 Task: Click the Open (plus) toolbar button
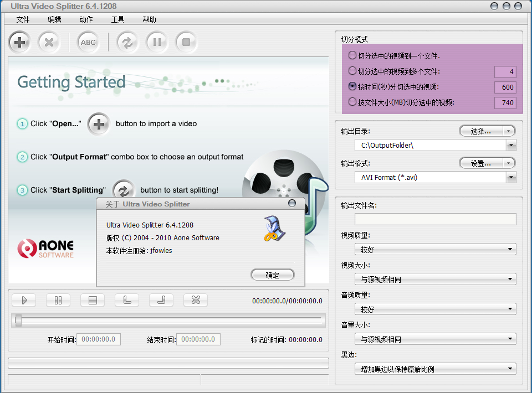pos(19,43)
